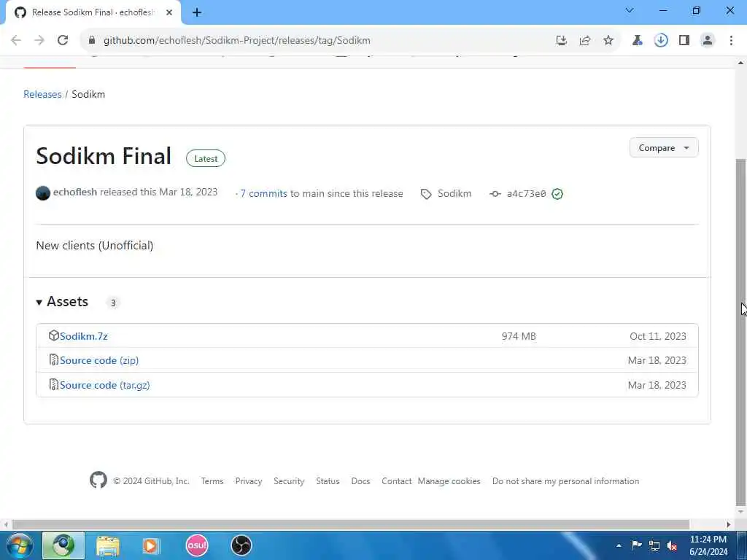Open a new browser tab
Screen dimensions: 747x560
point(197,13)
